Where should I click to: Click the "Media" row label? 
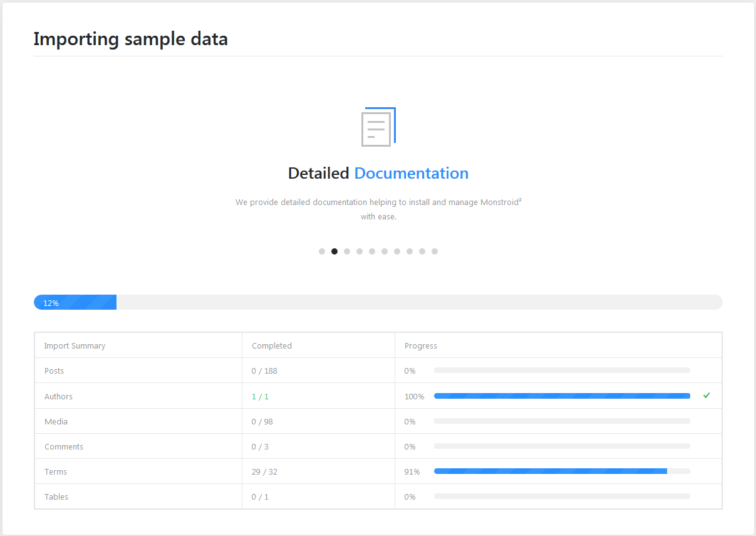(56, 421)
